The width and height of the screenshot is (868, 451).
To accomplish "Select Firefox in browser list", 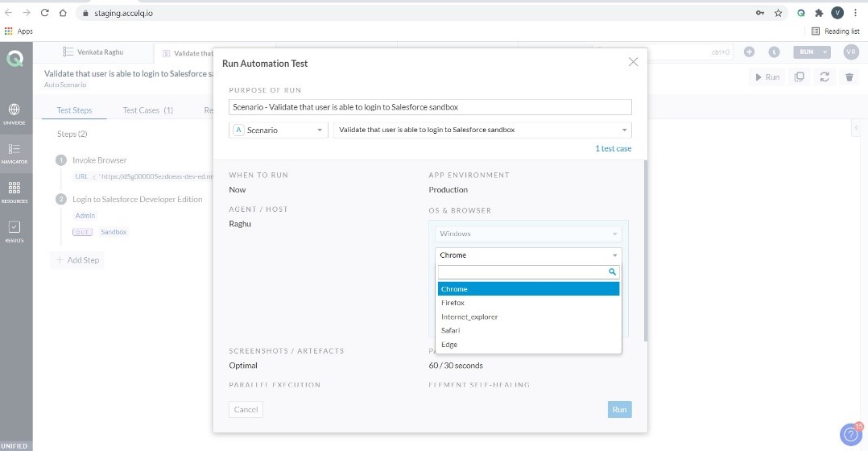I will tap(528, 303).
